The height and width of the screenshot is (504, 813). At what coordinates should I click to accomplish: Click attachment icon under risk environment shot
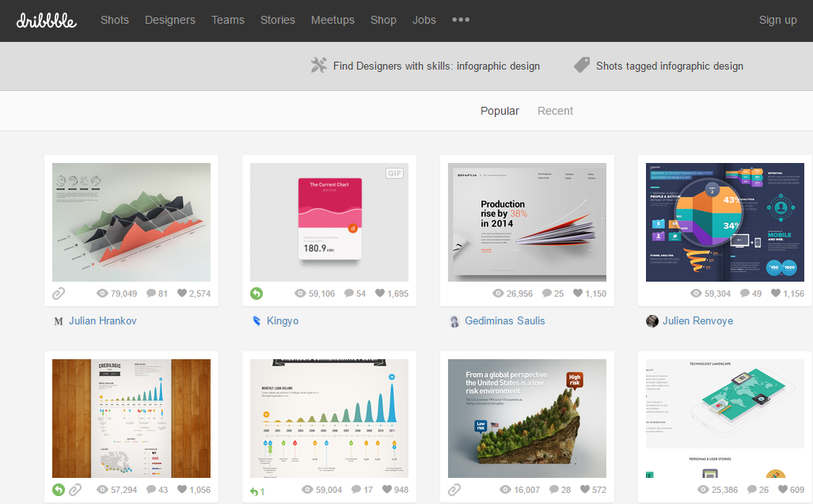pos(454,490)
